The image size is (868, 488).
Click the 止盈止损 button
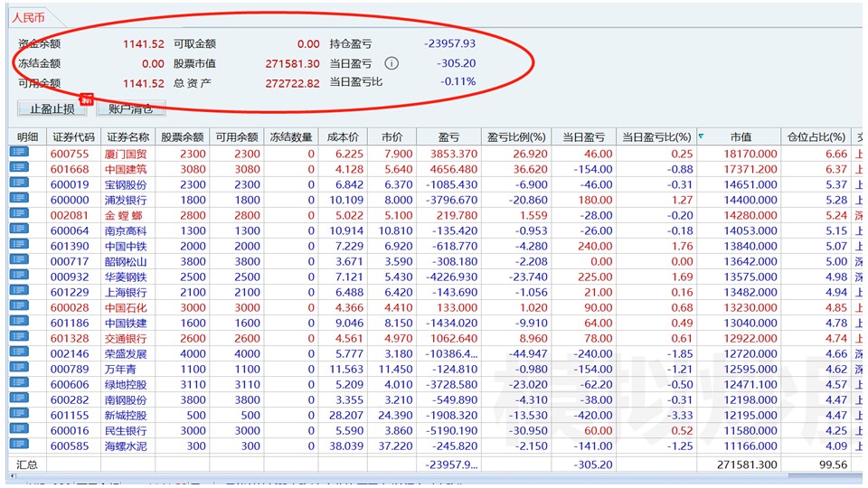point(52,108)
